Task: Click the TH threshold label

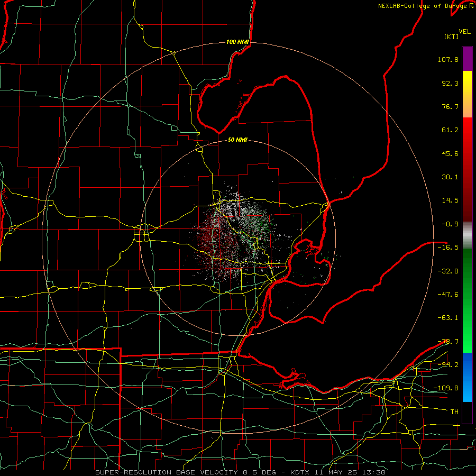Action: [454, 412]
